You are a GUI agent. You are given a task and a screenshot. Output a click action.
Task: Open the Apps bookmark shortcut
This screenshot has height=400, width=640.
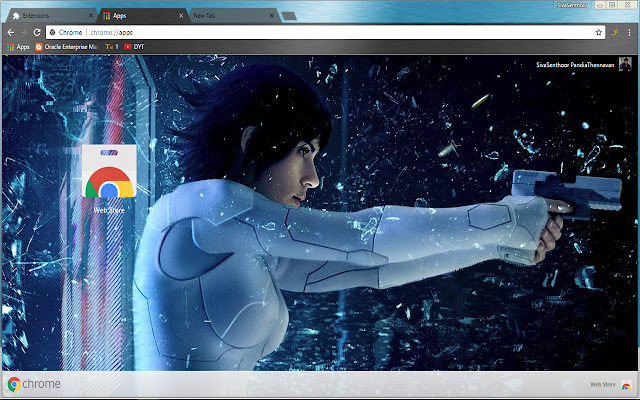click(x=18, y=47)
